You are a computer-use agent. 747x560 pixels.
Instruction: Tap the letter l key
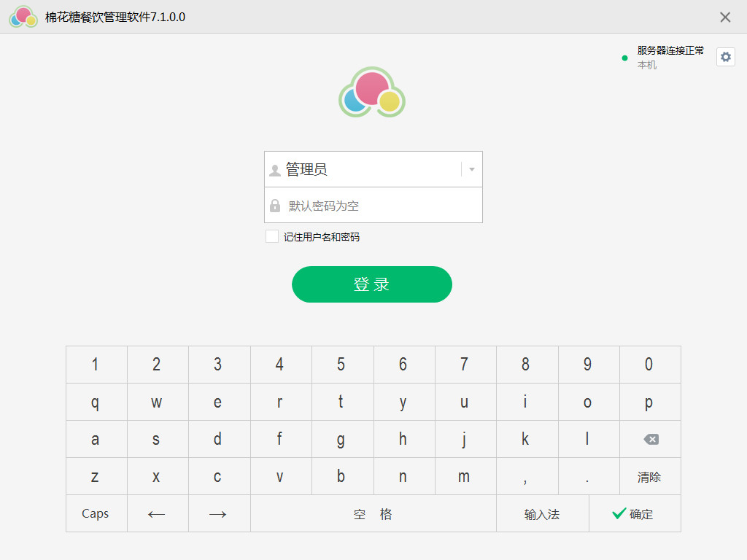coord(589,439)
